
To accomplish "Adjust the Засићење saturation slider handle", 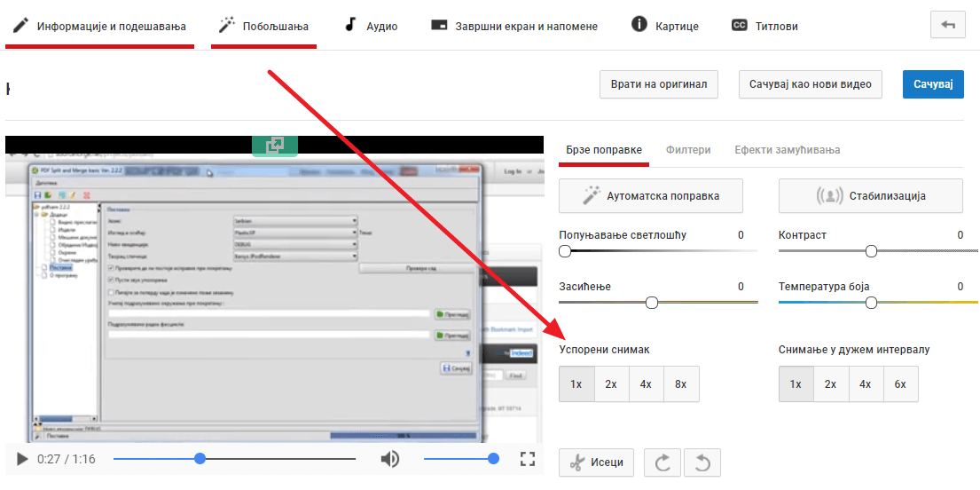I will point(652,303).
